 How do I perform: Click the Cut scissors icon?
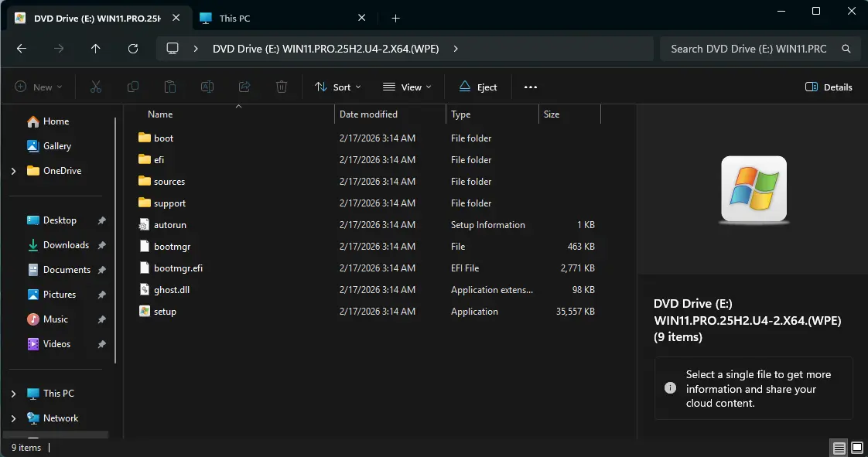click(96, 87)
